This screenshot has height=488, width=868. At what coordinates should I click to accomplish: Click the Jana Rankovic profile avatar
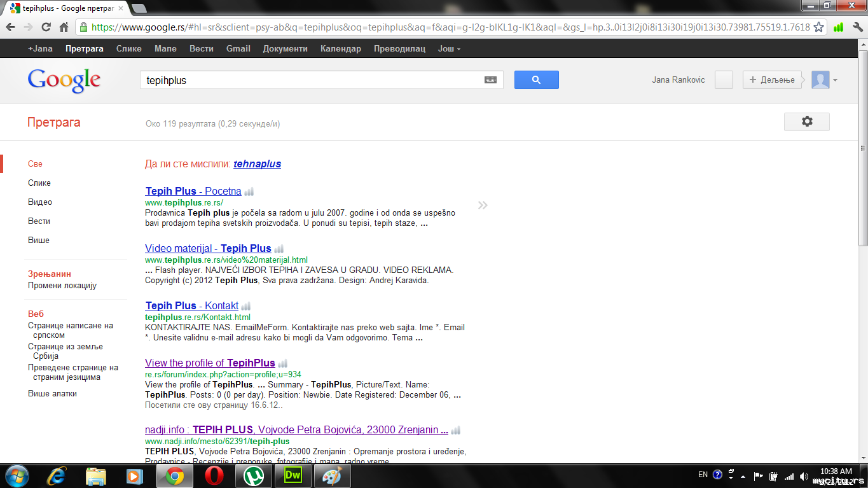(x=820, y=80)
